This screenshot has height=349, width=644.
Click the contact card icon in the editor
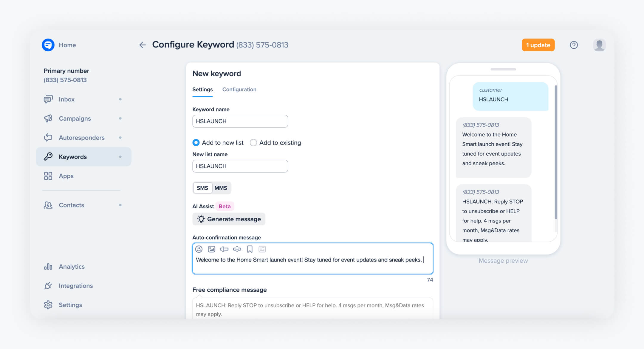click(262, 249)
